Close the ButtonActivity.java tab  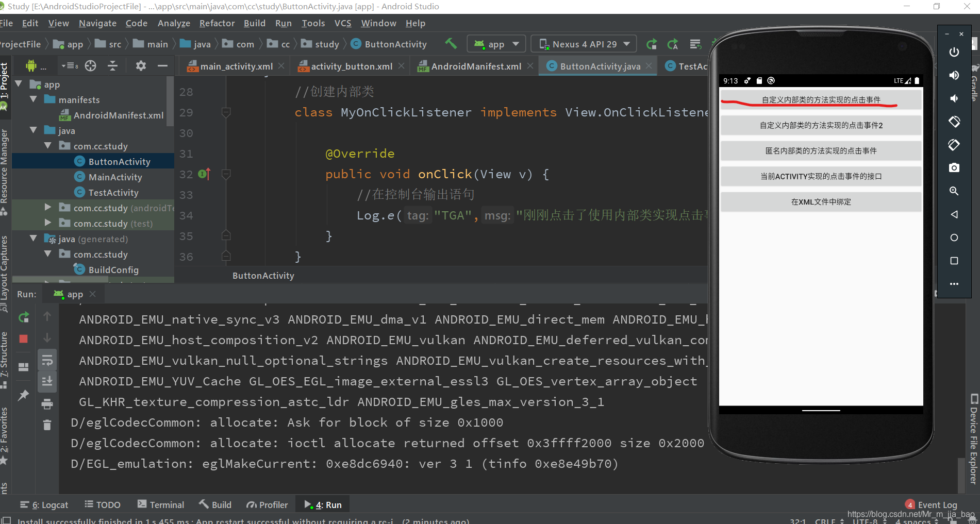click(x=649, y=66)
